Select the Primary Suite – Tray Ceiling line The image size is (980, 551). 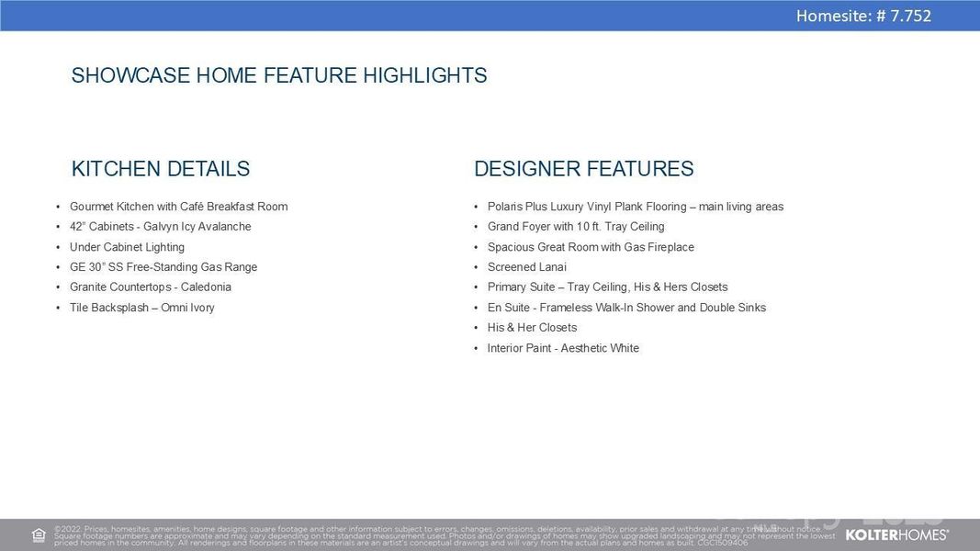(607, 287)
